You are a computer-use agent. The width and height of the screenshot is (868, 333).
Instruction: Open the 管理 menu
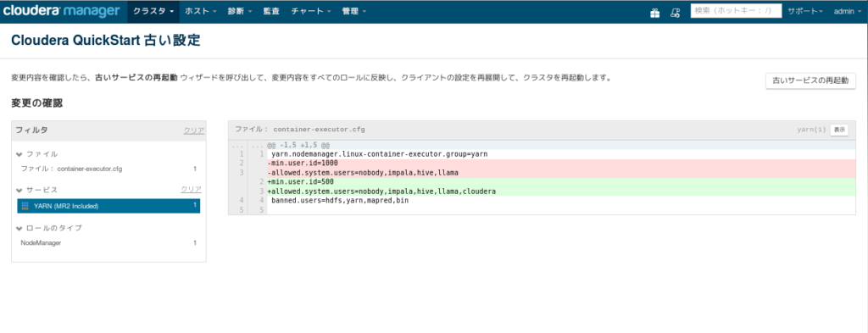[x=353, y=11]
